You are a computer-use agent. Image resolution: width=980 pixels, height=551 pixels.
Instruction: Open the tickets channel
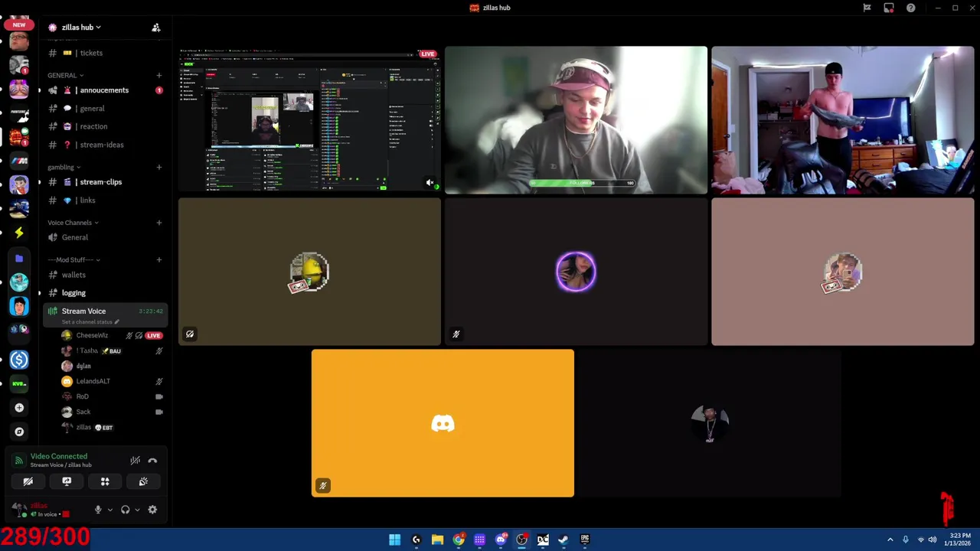[x=106, y=53]
